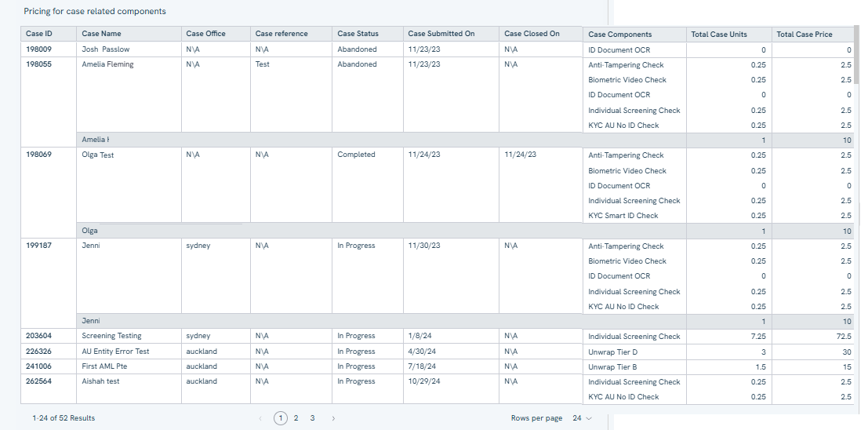Click the Case Status column header
868x430 pixels.
[368, 34]
